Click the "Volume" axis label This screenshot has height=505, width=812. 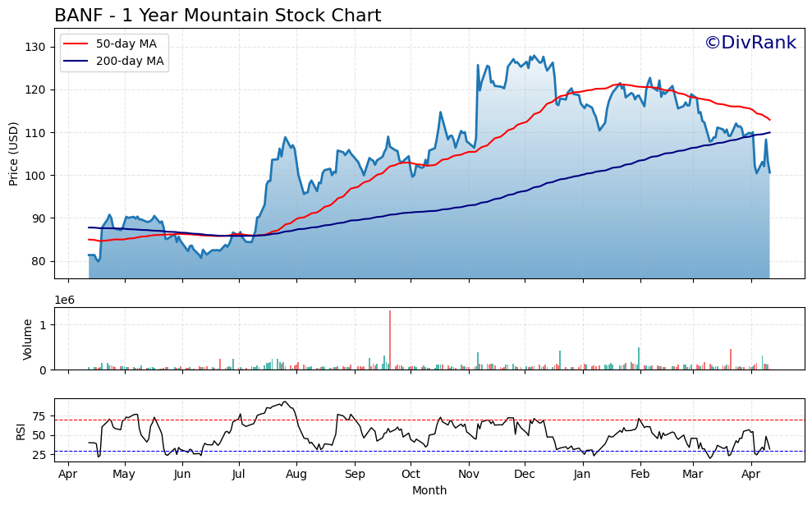[27, 339]
